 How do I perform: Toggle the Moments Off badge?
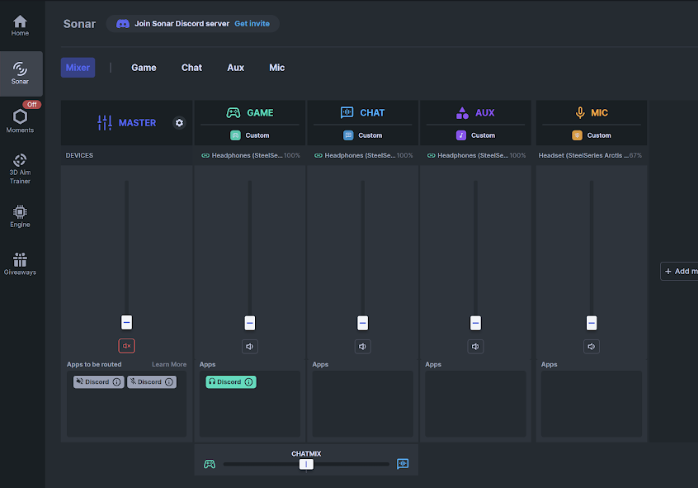(x=32, y=105)
